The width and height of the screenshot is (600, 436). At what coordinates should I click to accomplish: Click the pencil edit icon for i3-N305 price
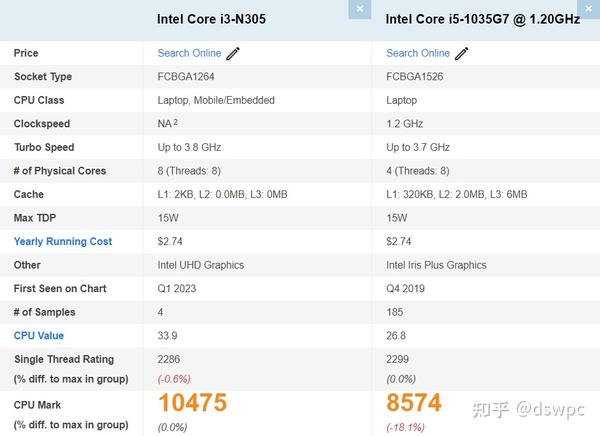pyautogui.click(x=233, y=54)
